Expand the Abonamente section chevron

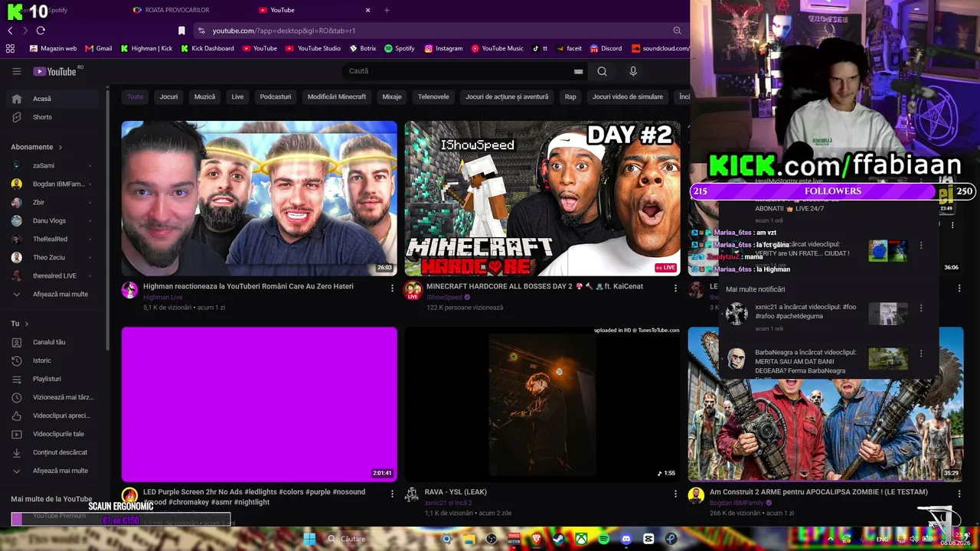coord(60,147)
